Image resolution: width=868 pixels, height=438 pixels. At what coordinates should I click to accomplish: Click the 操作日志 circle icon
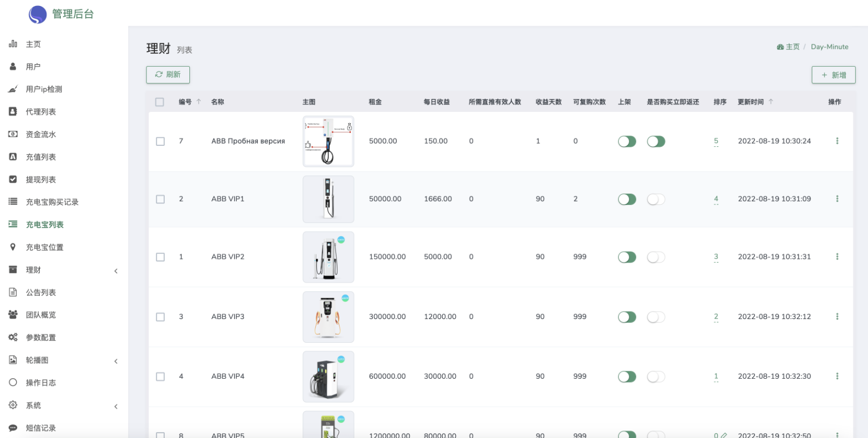coord(13,383)
